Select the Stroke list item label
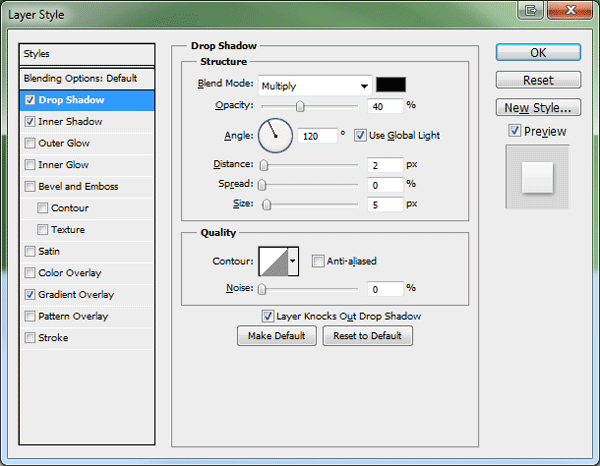Viewport: 600px width, 466px height. coord(53,338)
